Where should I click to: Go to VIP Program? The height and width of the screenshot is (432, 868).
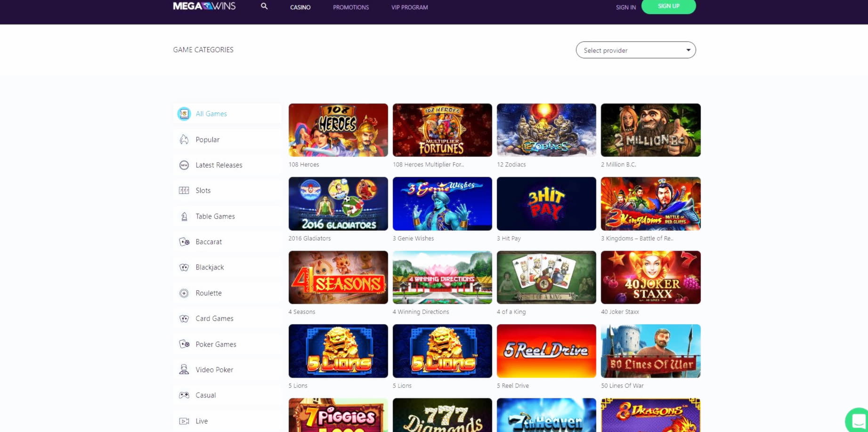(x=410, y=7)
